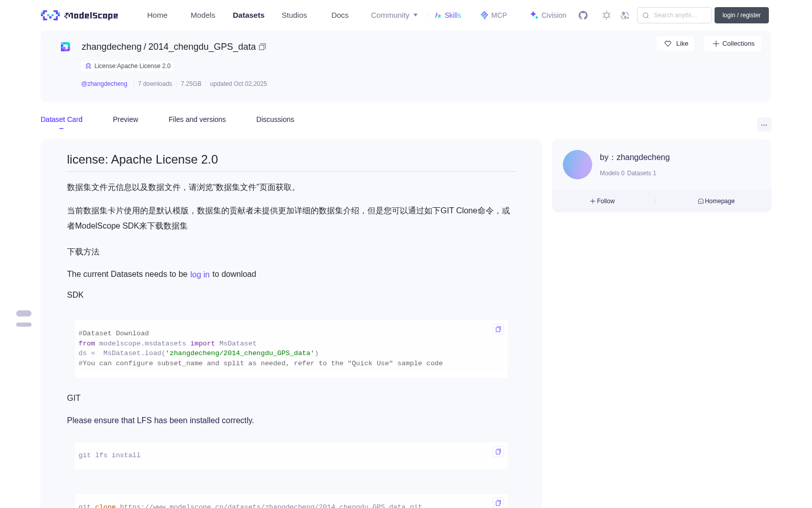Click the zhangdecheng gradient avatar

(578, 165)
